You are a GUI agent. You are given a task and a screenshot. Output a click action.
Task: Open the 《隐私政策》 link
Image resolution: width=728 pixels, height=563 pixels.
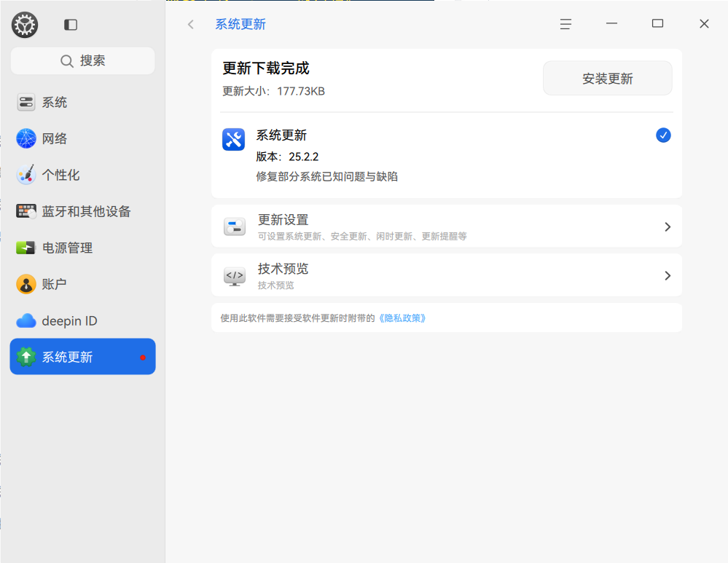(x=402, y=318)
